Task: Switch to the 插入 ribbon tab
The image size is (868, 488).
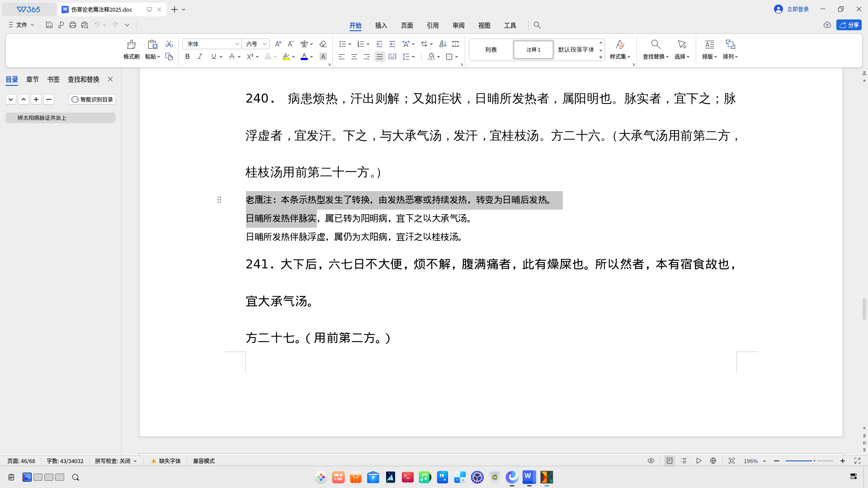Action: [381, 25]
